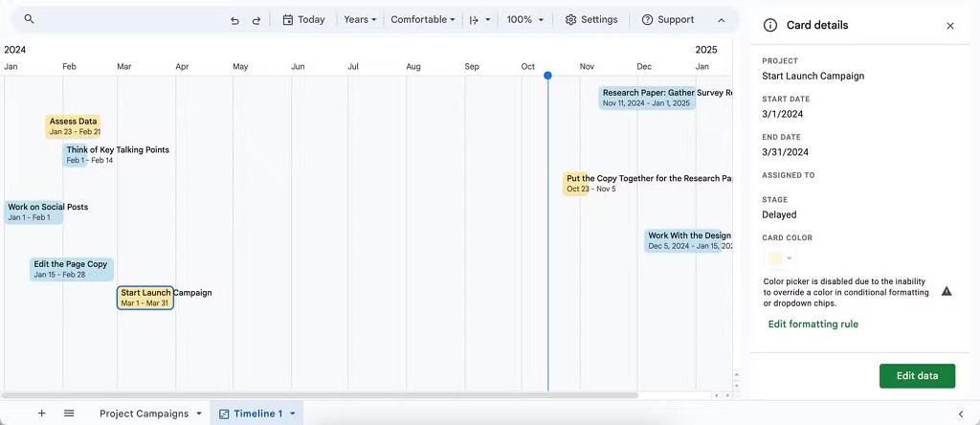Undo the last action
This screenshot has height=425, width=980.
point(235,20)
